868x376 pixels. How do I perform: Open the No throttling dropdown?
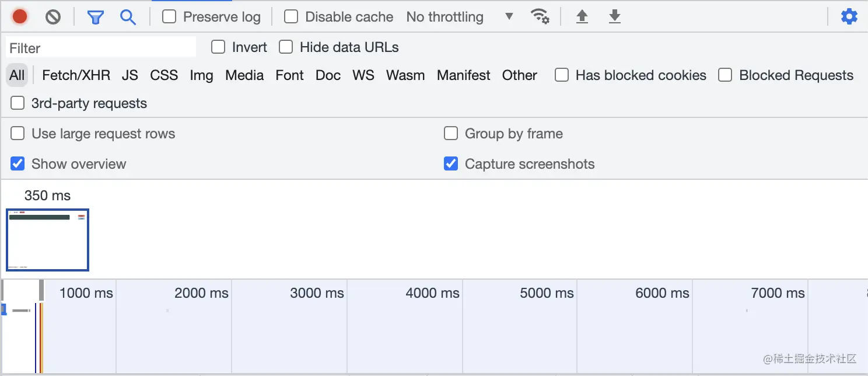[x=460, y=17]
